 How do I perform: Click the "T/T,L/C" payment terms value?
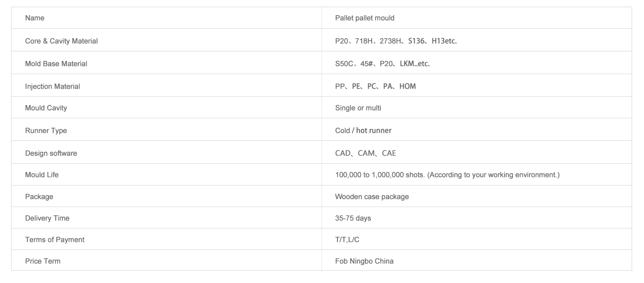tap(347, 240)
